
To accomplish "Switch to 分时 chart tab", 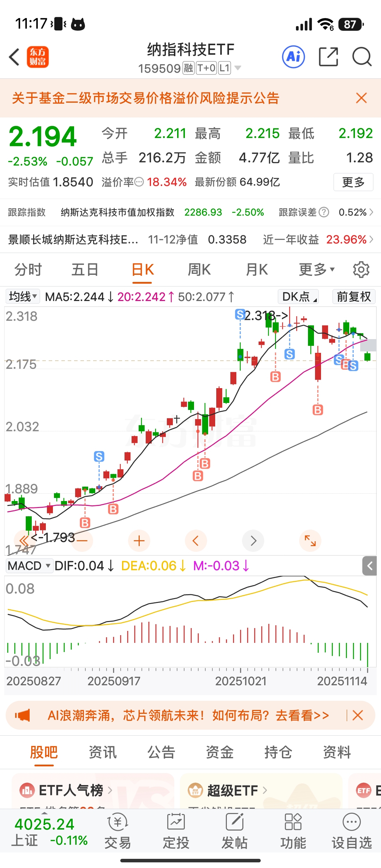I will [x=28, y=270].
